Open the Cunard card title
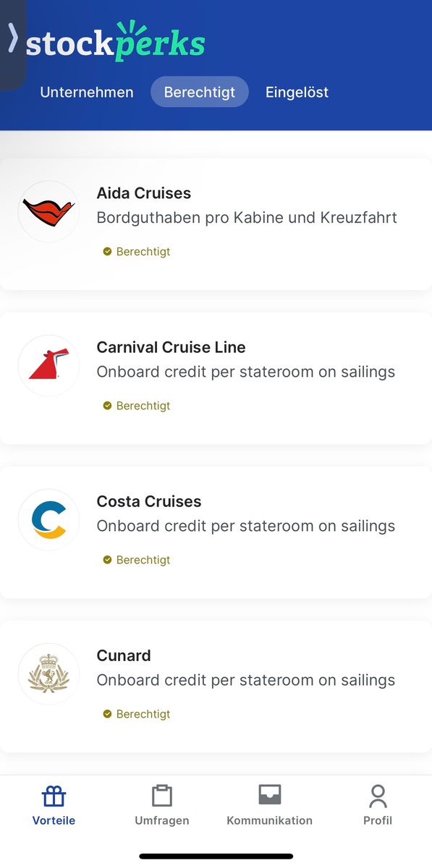The image size is (432, 868). (124, 656)
